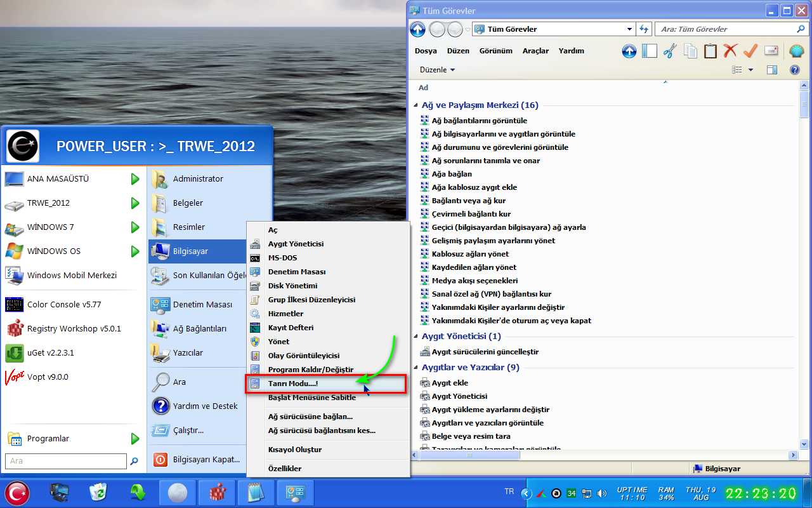Click the network icon in system tray
The width and height of the screenshot is (812, 508).
[x=587, y=493]
